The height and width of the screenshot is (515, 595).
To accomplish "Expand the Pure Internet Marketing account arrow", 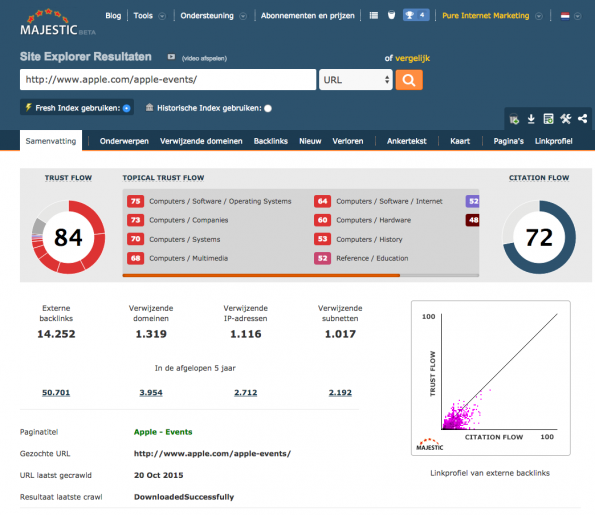I will pyautogui.click(x=538, y=16).
